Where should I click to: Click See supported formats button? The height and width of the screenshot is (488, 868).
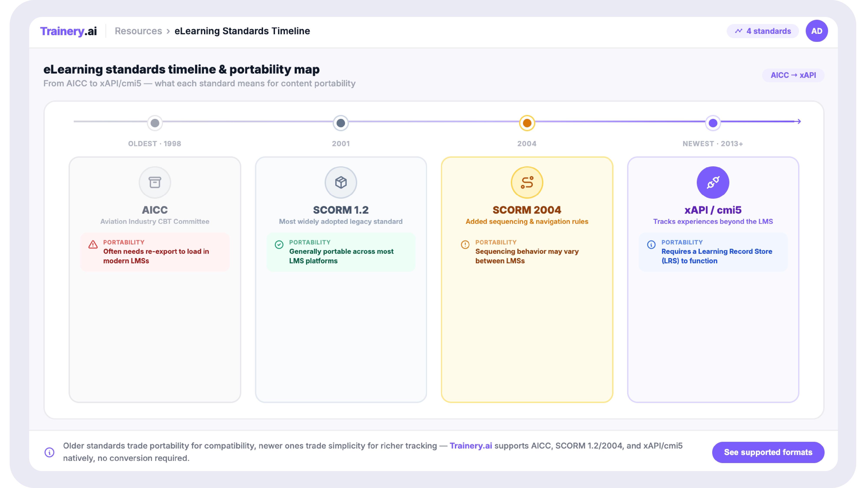click(x=768, y=452)
